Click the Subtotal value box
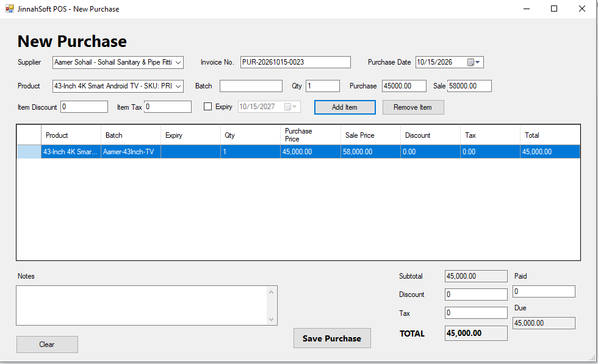Screen dimensions: 598x364 (x=476, y=276)
